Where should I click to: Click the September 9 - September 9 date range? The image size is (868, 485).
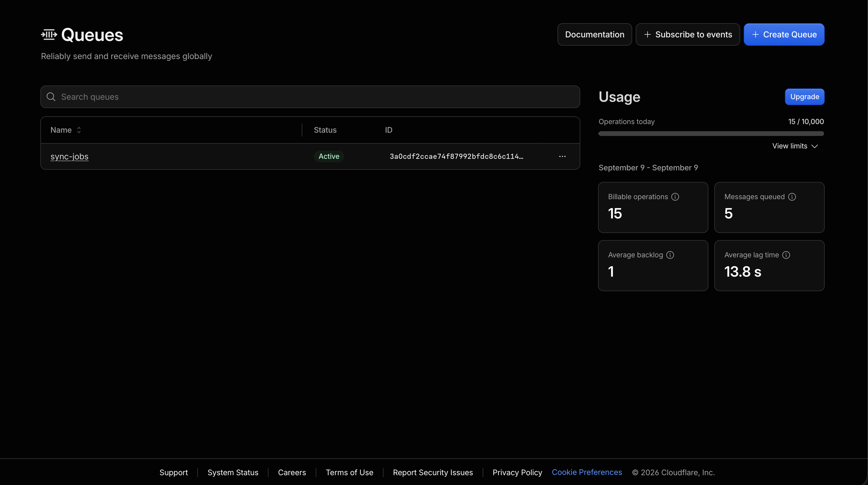point(648,168)
